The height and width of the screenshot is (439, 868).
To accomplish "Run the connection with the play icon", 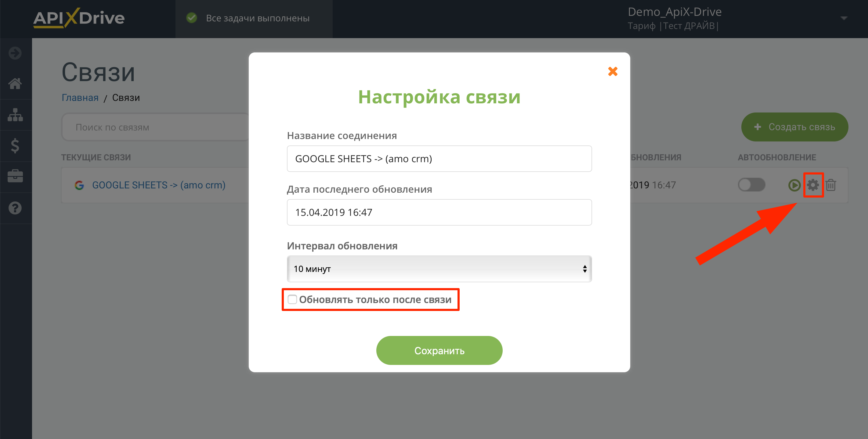I will [x=794, y=185].
